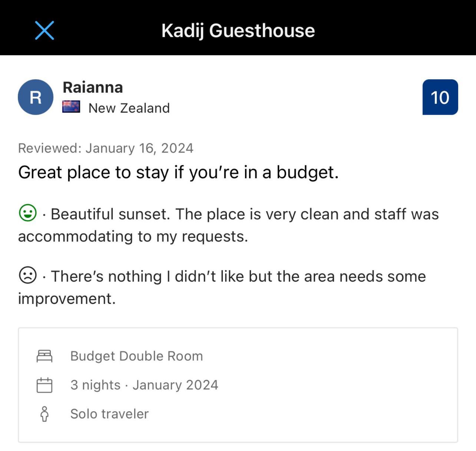The width and height of the screenshot is (476, 451).
Task: Tap the bed icon beside Budget Double Room
Action: tap(44, 356)
